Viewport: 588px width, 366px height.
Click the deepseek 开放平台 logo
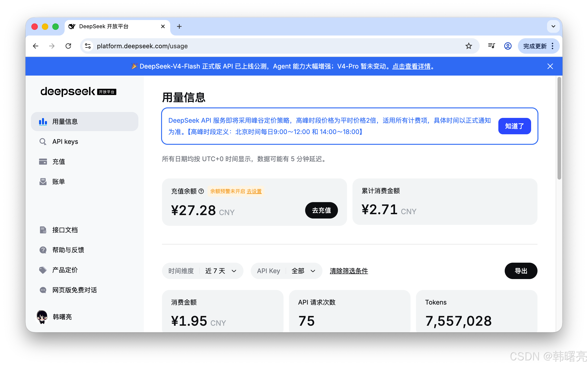coord(78,91)
